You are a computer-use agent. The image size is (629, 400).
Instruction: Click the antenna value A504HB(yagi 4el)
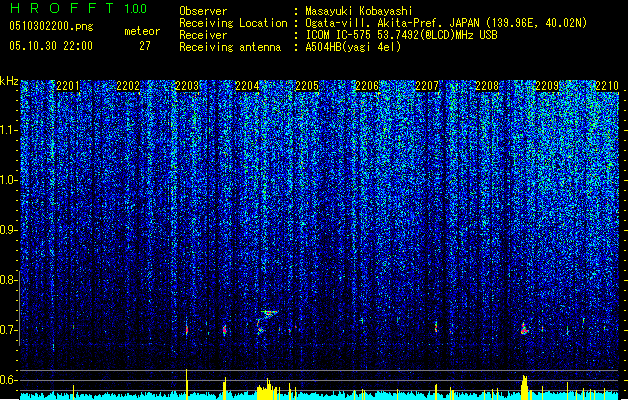[353, 47]
